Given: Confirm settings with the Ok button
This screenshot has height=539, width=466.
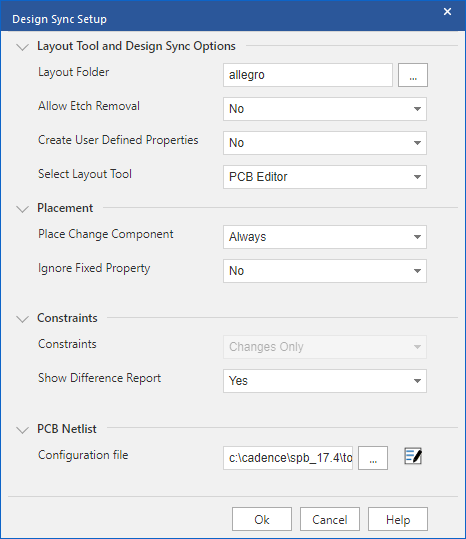Looking at the screenshot, I should coord(262,519).
